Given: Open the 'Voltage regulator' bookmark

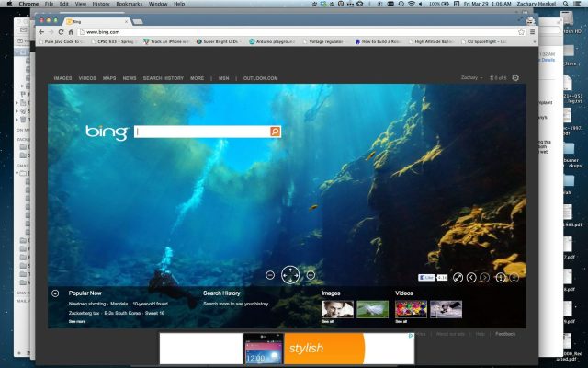Looking at the screenshot, I should (x=322, y=41).
